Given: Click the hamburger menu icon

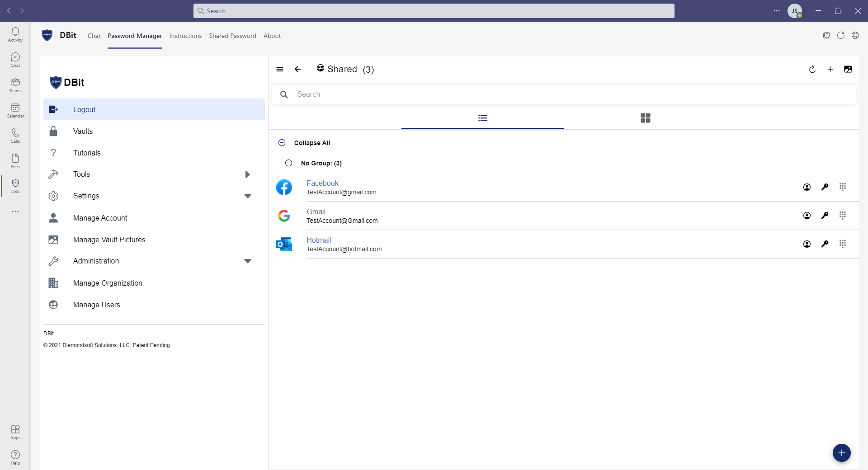Looking at the screenshot, I should point(280,69).
